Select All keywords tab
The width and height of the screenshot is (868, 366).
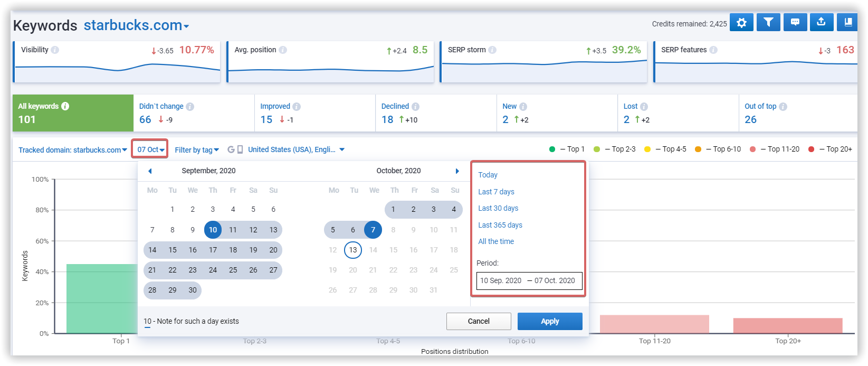(73, 113)
